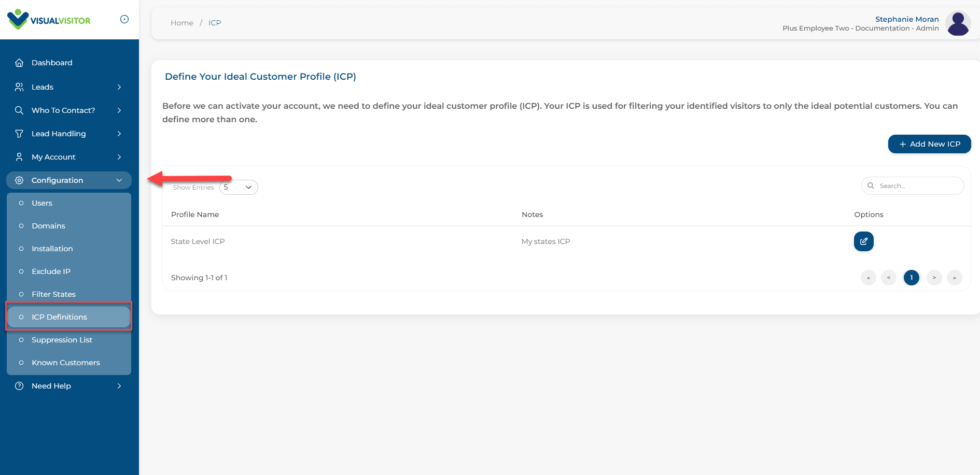Click the Options column header
This screenshot has height=475, width=980.
point(869,214)
